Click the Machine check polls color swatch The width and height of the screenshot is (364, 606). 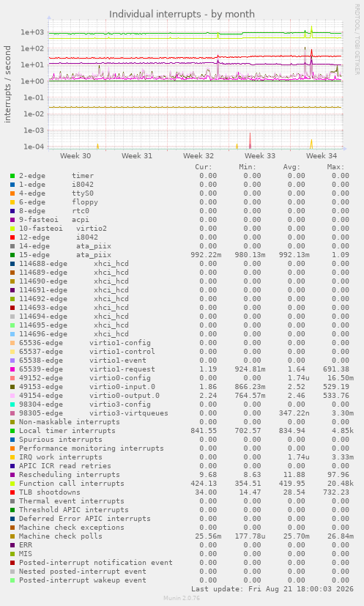click(x=12, y=536)
